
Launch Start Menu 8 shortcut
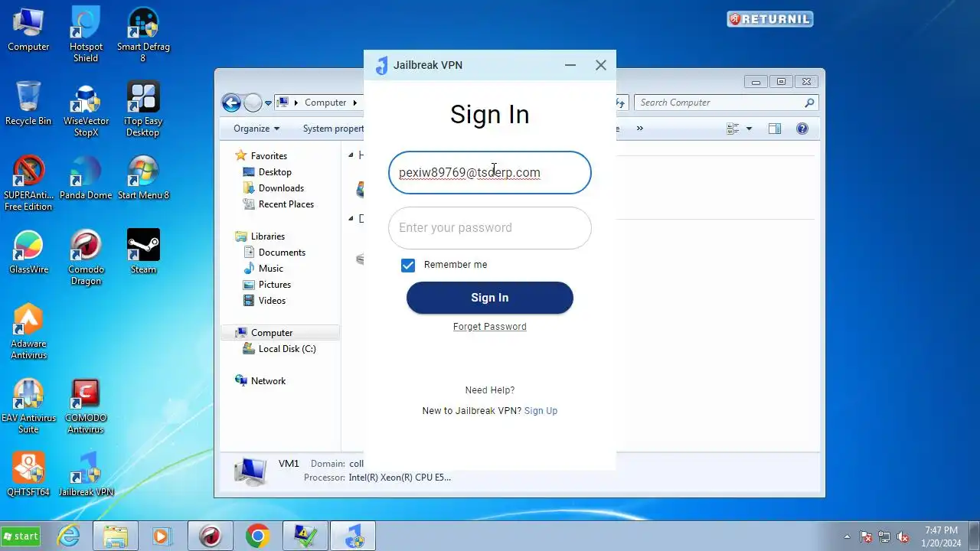pyautogui.click(x=143, y=178)
